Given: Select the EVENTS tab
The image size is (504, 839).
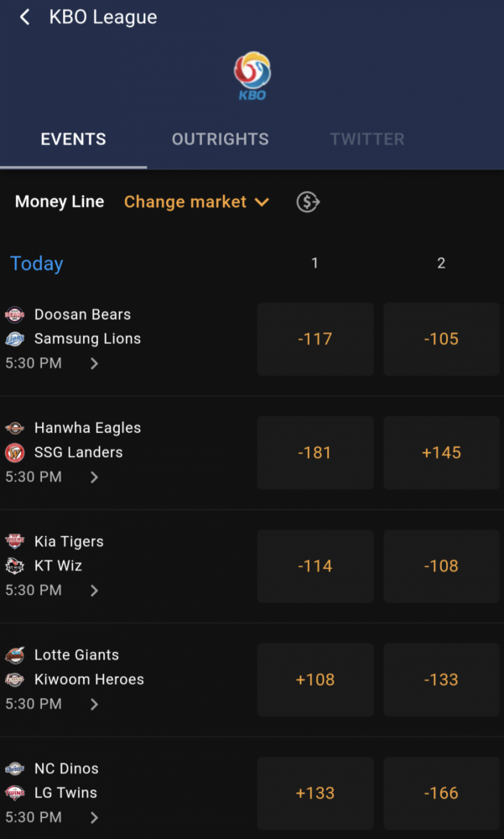Looking at the screenshot, I should (73, 139).
